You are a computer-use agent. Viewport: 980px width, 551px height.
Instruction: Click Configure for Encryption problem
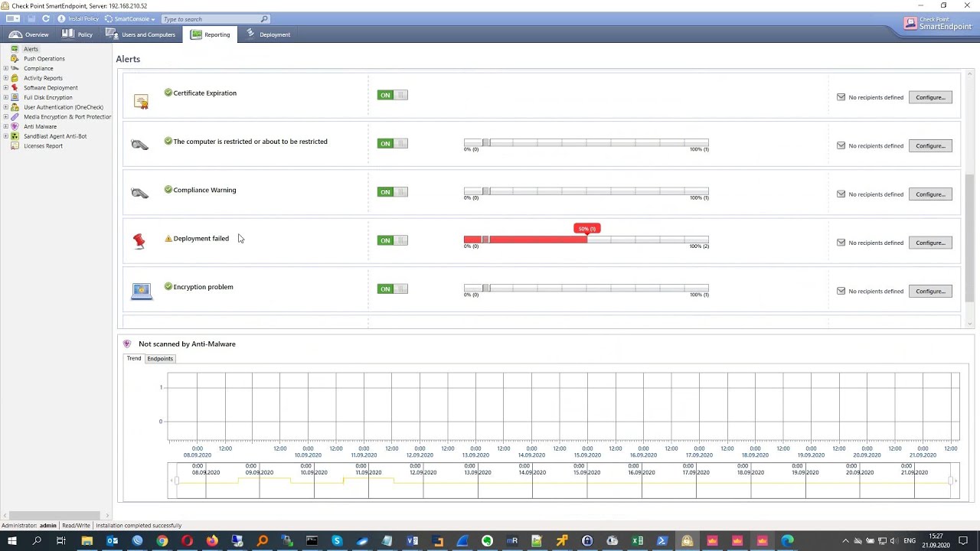tap(930, 291)
